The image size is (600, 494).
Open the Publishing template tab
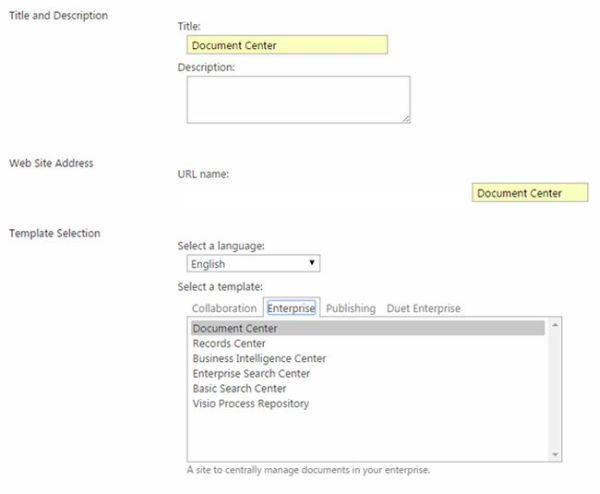click(350, 308)
